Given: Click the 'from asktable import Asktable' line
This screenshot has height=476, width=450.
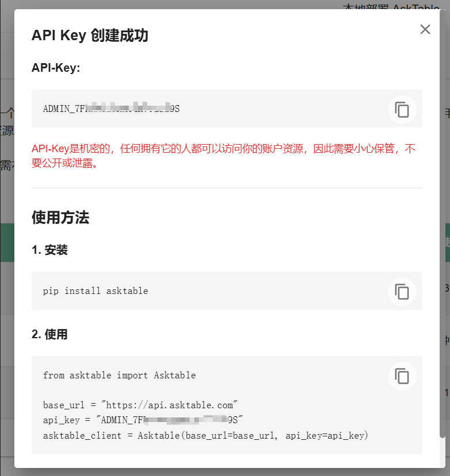Looking at the screenshot, I should pos(119,375).
